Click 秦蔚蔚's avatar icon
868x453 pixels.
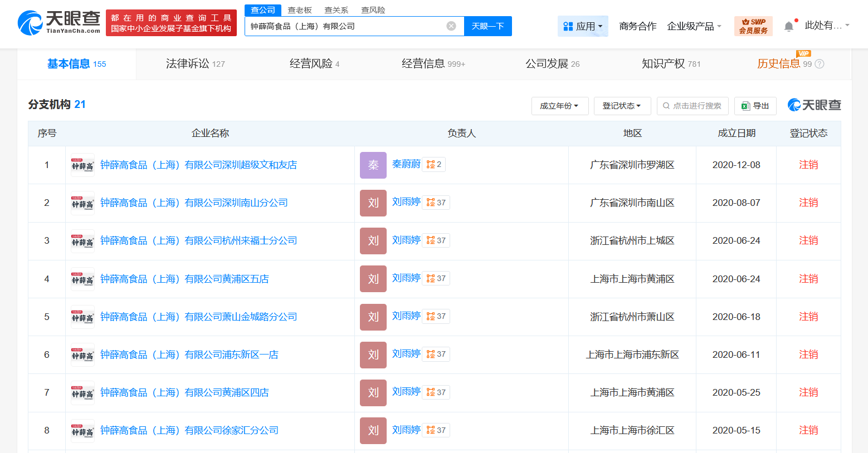(x=373, y=164)
